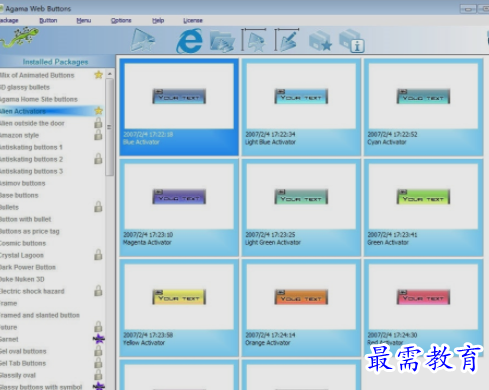This screenshot has width=489, height=390.
Task: Open the package info icon
Action: (352, 41)
